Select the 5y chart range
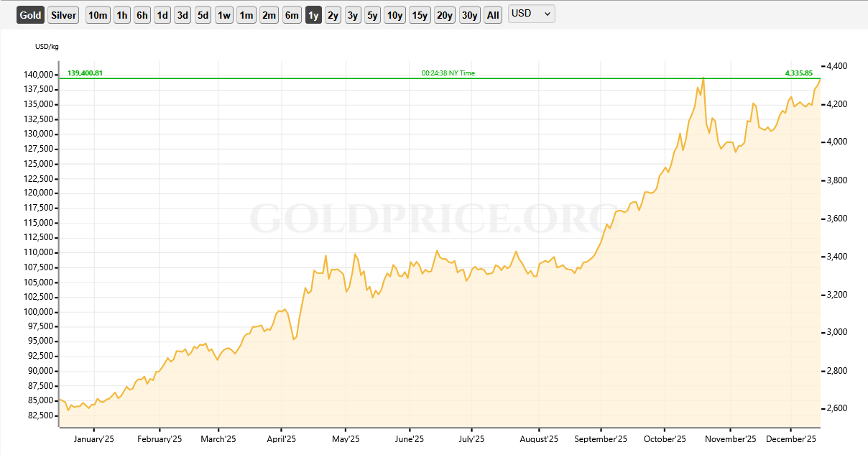The height and width of the screenshot is (455, 868). 372,15
